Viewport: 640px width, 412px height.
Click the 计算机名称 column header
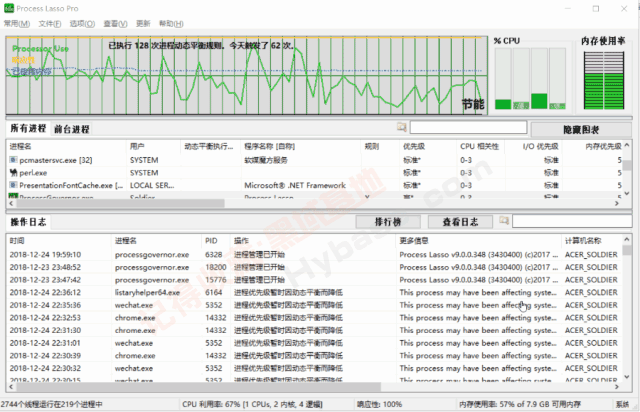[592, 241]
